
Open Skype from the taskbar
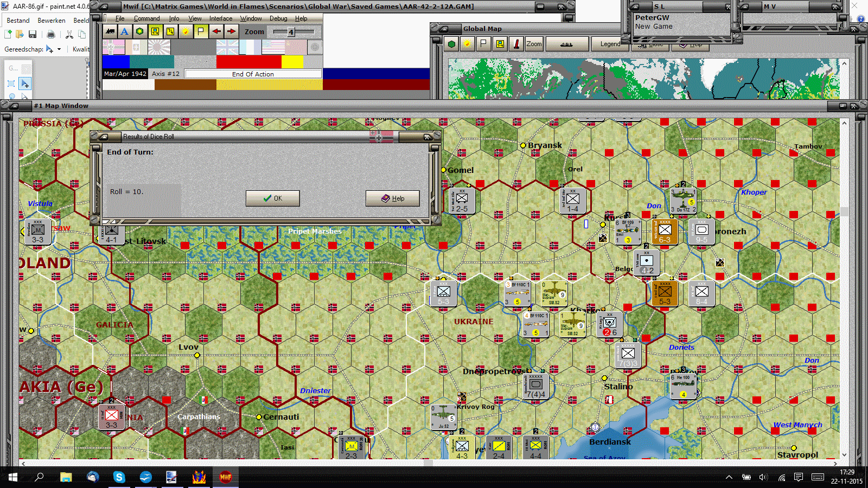coord(119,477)
